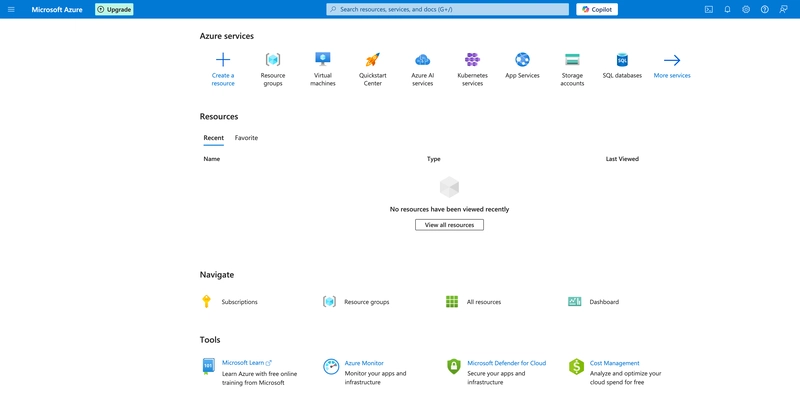800x415 pixels.
Task: Open the Feedback icon
Action: click(783, 9)
